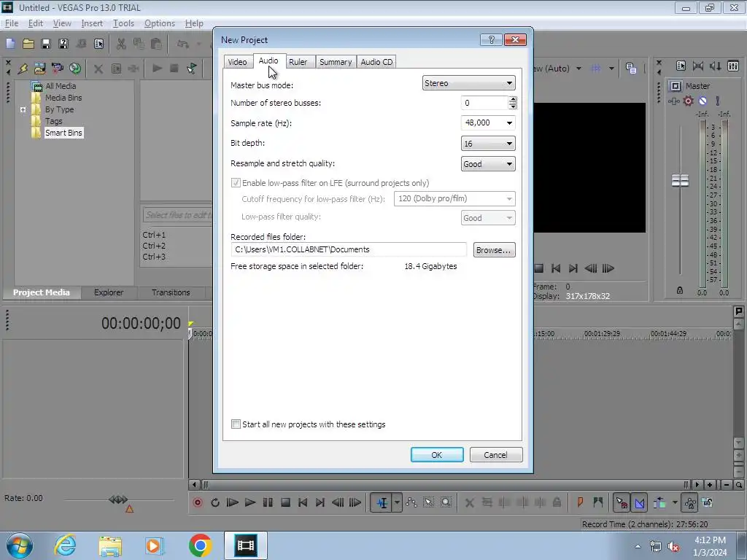Click the playback Rate slider triangle
The width and height of the screenshot is (747, 560).
click(x=129, y=509)
